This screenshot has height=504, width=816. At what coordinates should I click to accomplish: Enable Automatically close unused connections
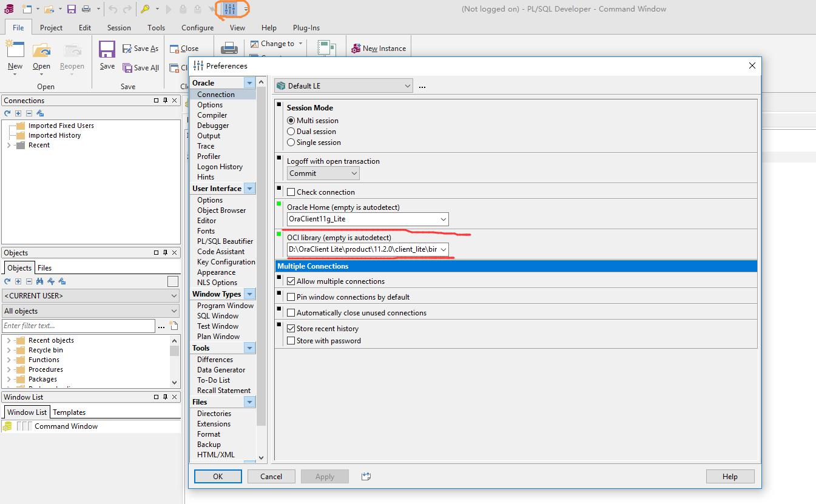coord(291,313)
